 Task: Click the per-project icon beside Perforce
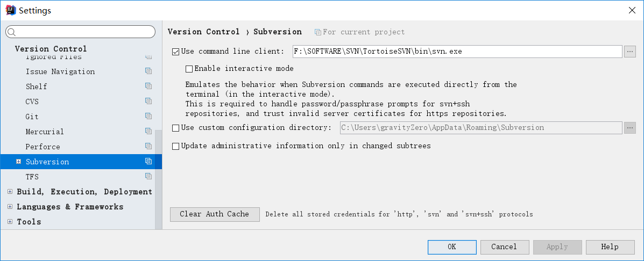[x=148, y=147]
